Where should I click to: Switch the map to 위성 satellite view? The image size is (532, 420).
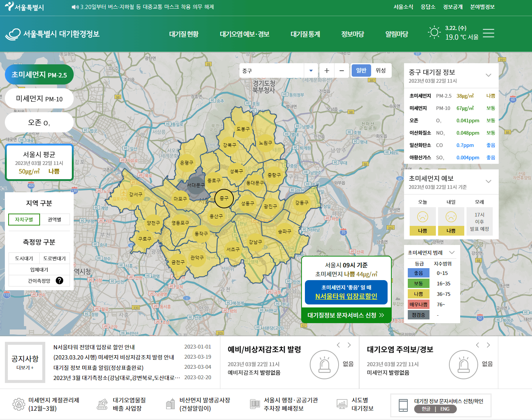coord(381,70)
